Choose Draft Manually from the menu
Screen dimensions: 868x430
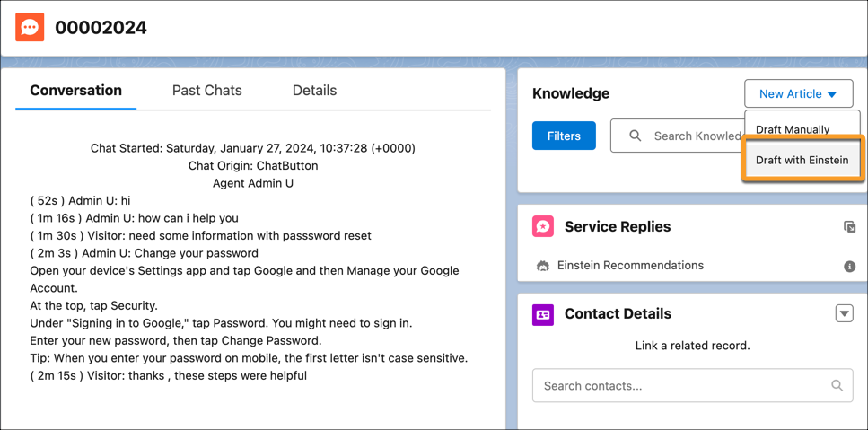pos(793,129)
